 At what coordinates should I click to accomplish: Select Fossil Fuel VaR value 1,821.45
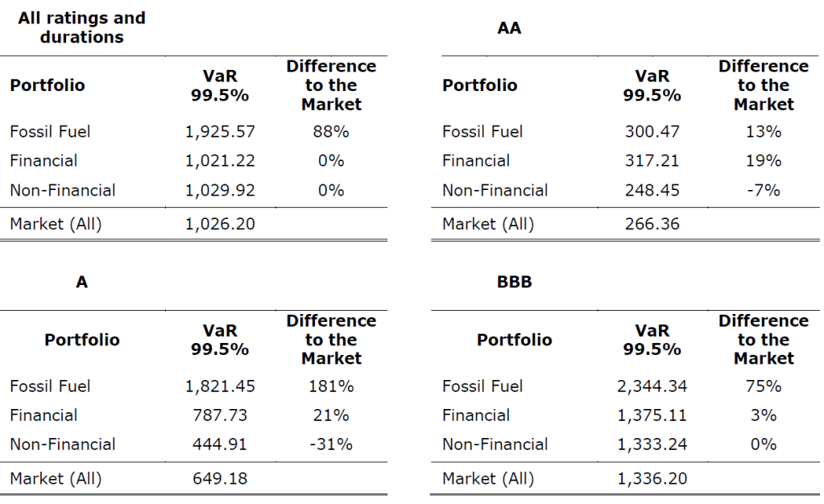220,386
